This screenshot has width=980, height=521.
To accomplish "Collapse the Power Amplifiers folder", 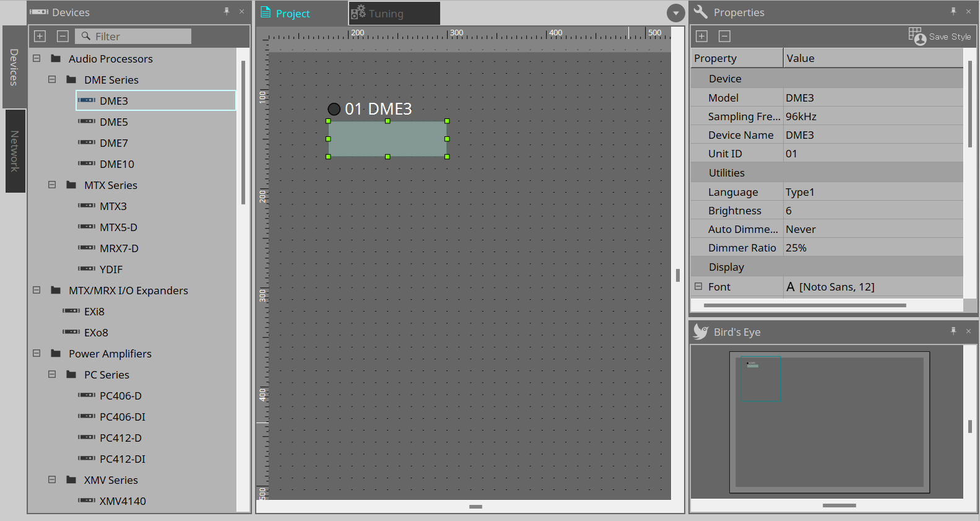I will (x=37, y=353).
